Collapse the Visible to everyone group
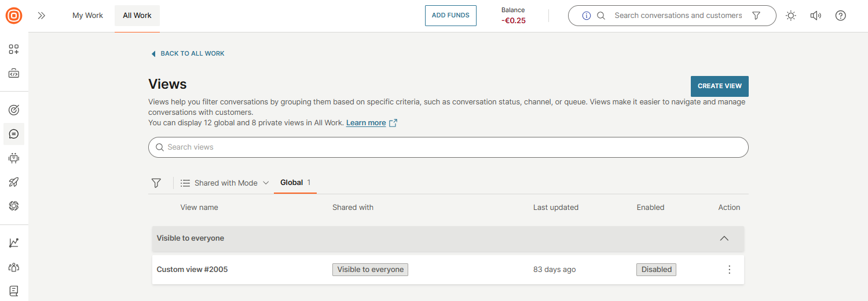This screenshot has width=868, height=301. click(x=724, y=238)
